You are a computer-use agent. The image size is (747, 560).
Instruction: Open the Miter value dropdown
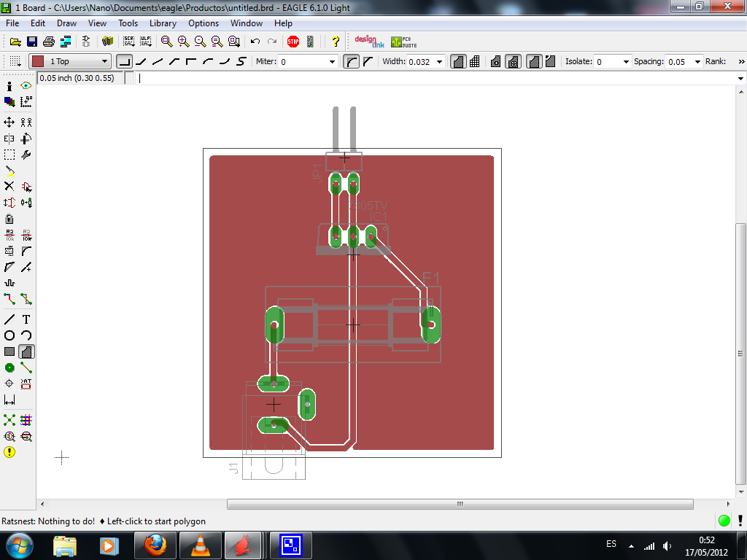pyautogui.click(x=332, y=62)
